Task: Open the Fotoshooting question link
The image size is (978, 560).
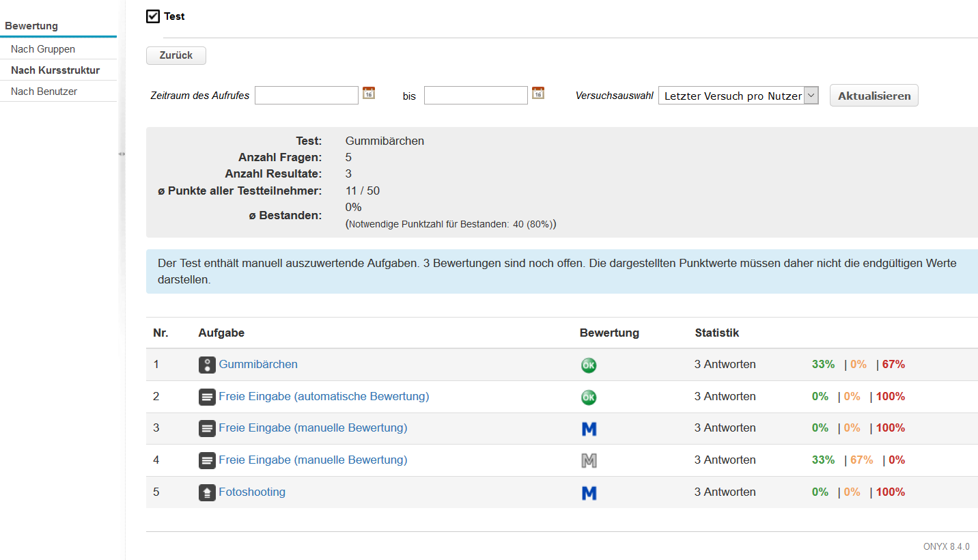Action: pyautogui.click(x=252, y=492)
